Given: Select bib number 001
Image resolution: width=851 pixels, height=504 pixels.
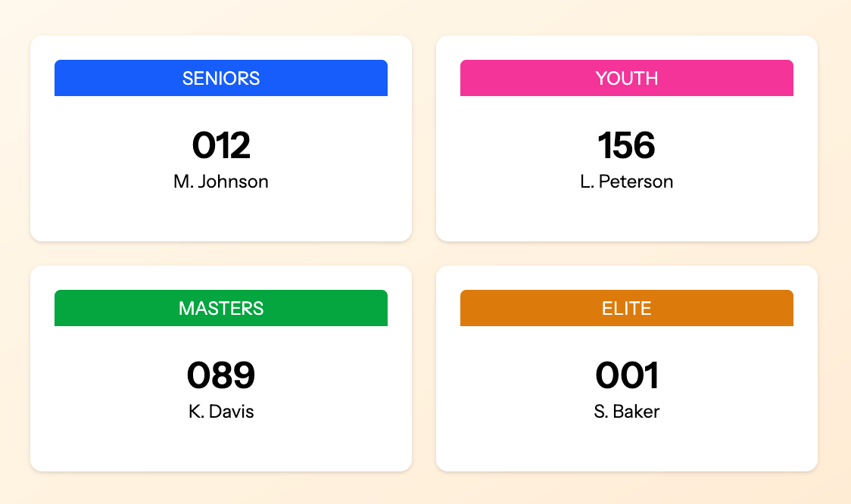Looking at the screenshot, I should click(626, 375).
